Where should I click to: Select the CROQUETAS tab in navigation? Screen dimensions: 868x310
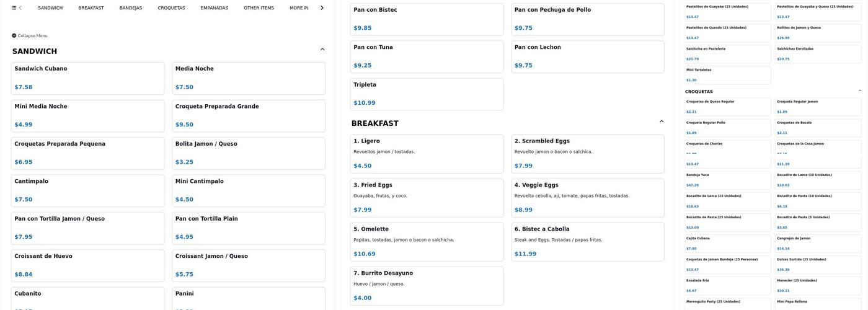coord(171,8)
